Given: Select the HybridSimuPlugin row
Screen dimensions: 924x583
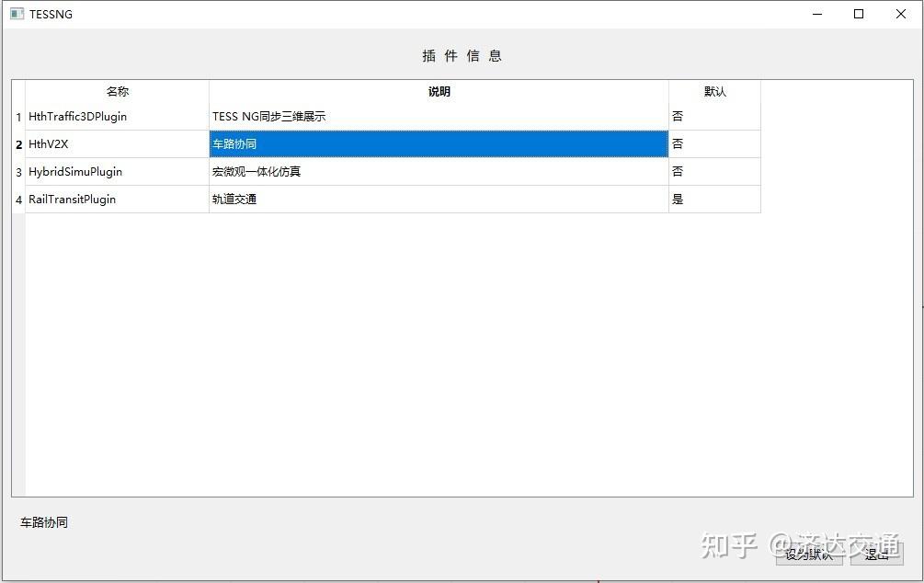Looking at the screenshot, I should point(75,172).
